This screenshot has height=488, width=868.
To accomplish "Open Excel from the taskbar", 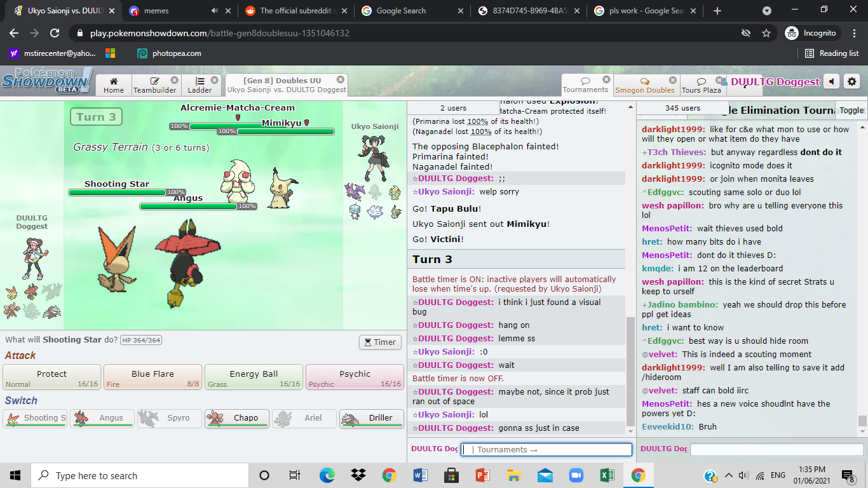I will (607, 475).
